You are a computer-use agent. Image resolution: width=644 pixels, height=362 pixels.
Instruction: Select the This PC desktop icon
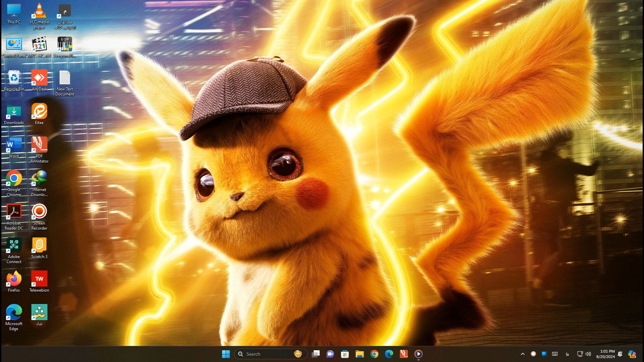tap(14, 14)
